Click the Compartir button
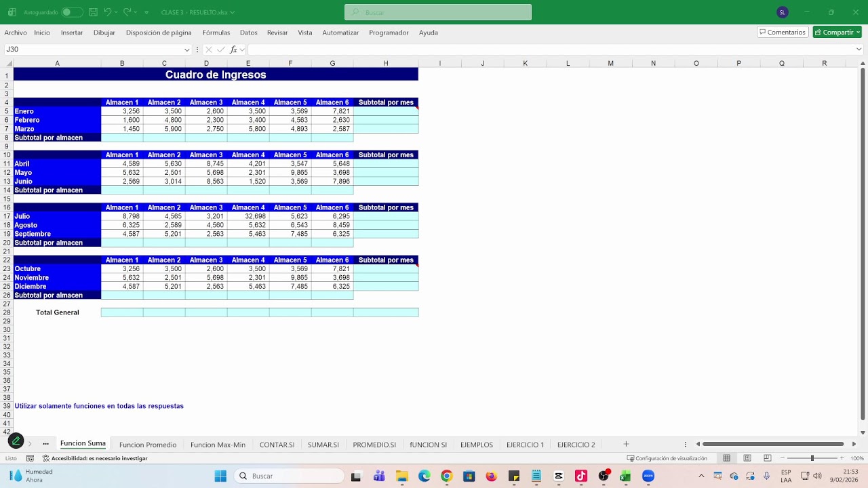The image size is (868, 488). pos(837,33)
